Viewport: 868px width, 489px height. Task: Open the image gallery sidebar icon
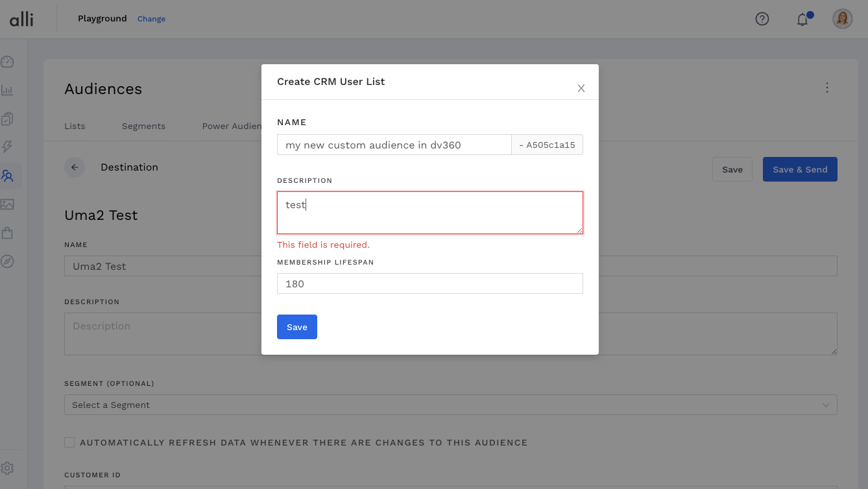coord(7,204)
